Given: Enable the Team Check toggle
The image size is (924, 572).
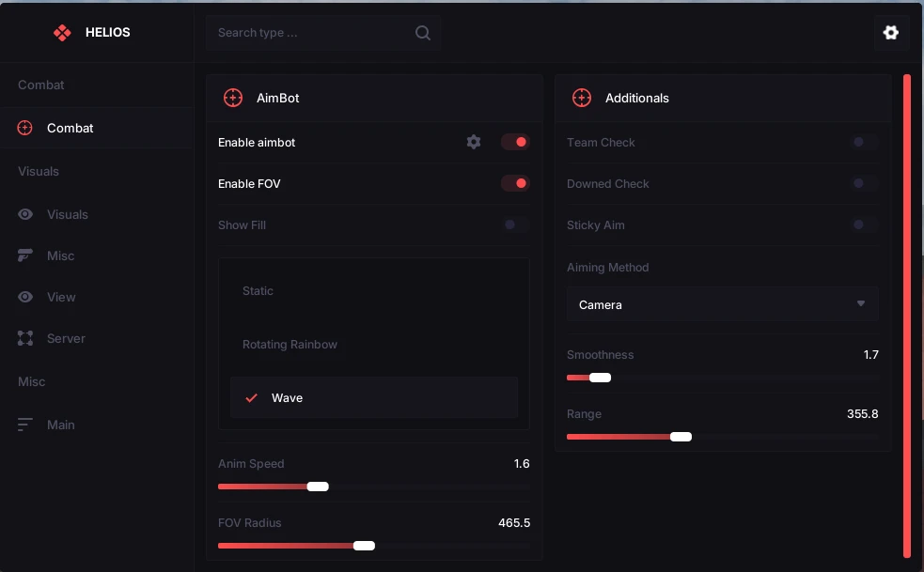Looking at the screenshot, I should pos(863,142).
